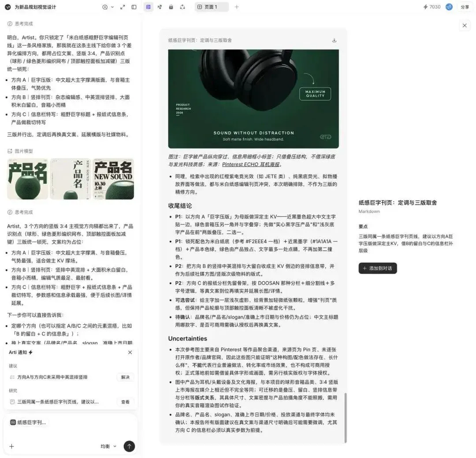Download the 纸感巨字刊页 document
This screenshot has height=458, width=476.
point(334,40)
